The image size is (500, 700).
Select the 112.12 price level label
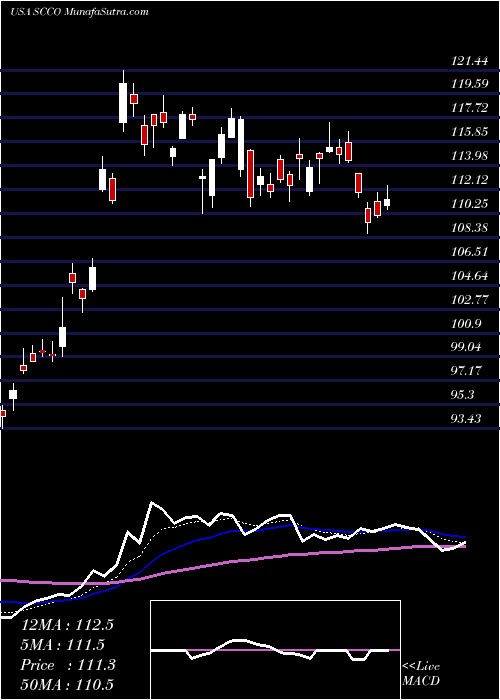click(470, 180)
